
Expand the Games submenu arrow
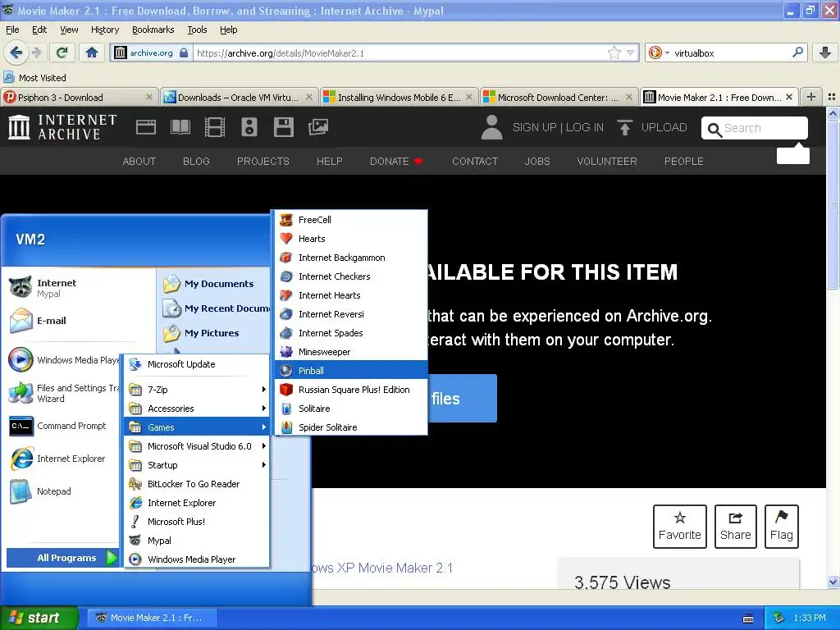point(263,427)
